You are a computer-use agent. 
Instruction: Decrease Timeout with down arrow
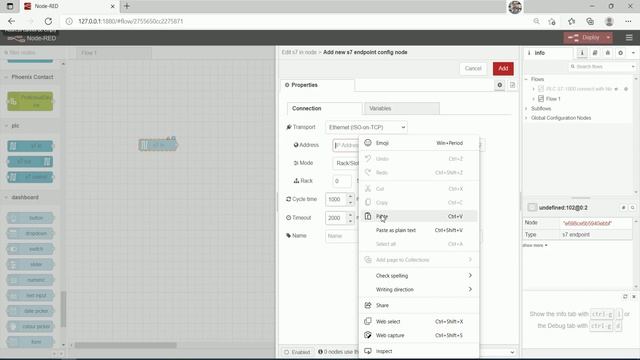click(350, 221)
